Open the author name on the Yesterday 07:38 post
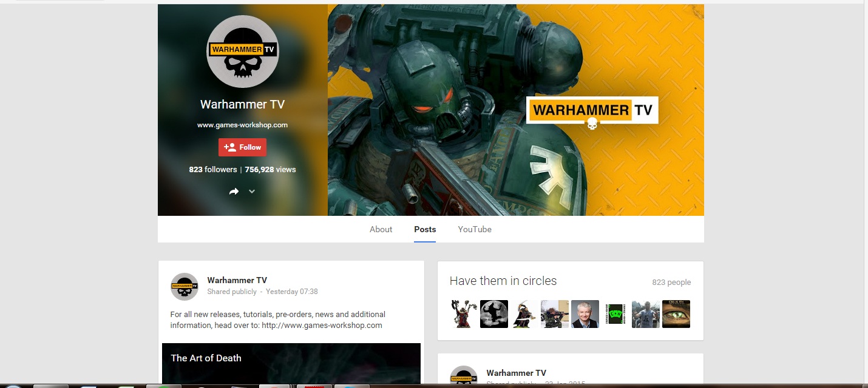868x388 pixels. (x=237, y=281)
